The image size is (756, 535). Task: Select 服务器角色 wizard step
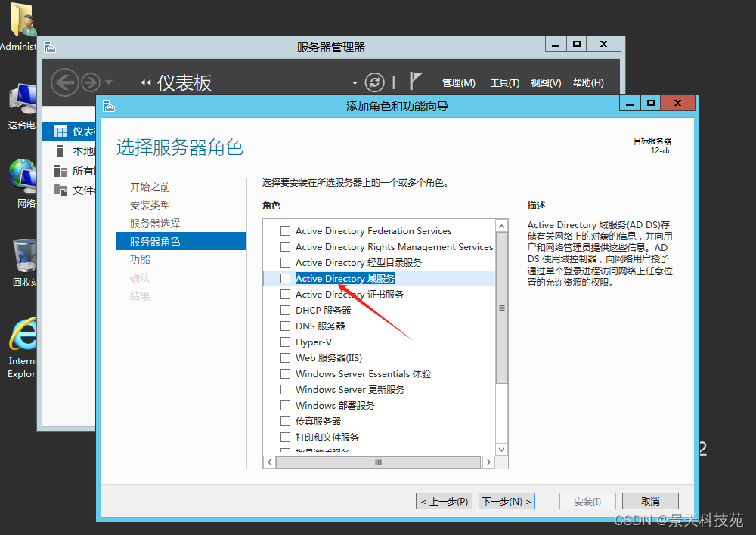[x=181, y=241]
